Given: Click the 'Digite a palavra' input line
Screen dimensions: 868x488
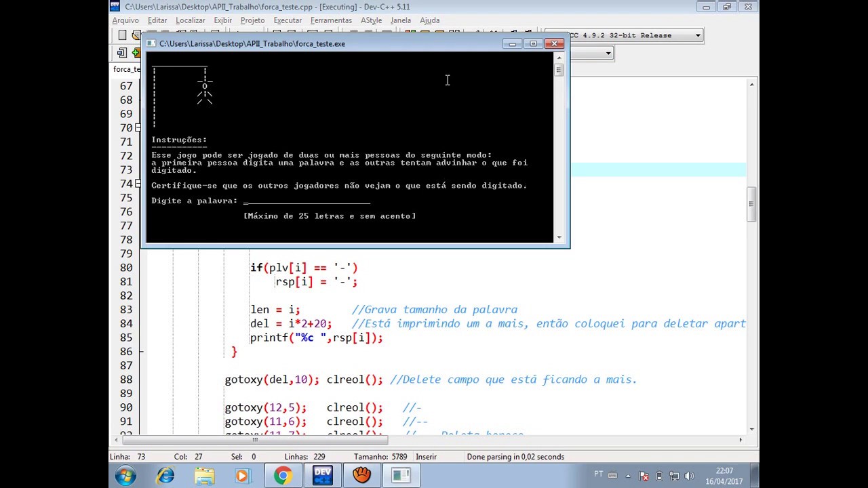Looking at the screenshot, I should pos(307,201).
